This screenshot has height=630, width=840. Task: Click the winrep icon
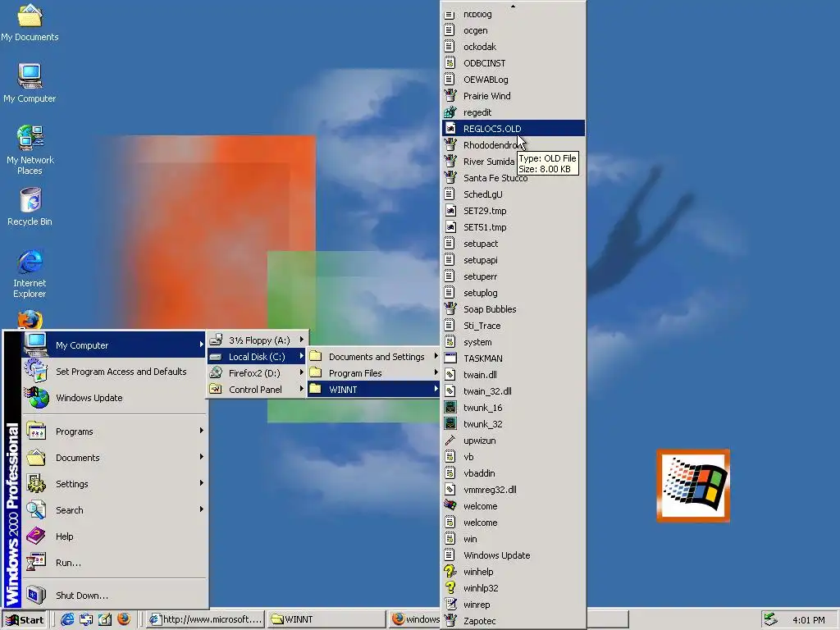(x=450, y=605)
